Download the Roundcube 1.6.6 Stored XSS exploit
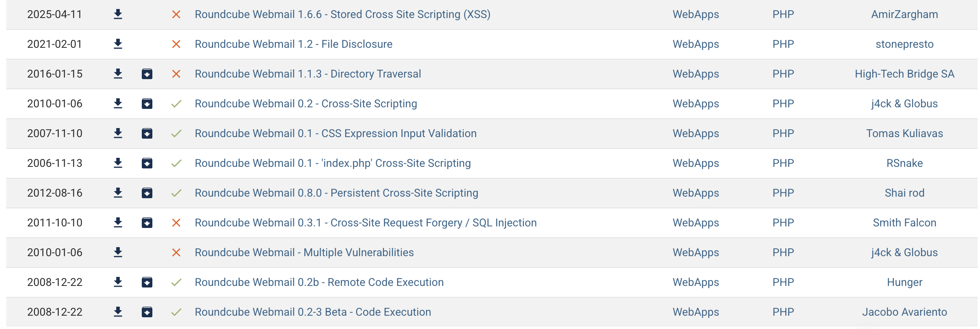 118,14
